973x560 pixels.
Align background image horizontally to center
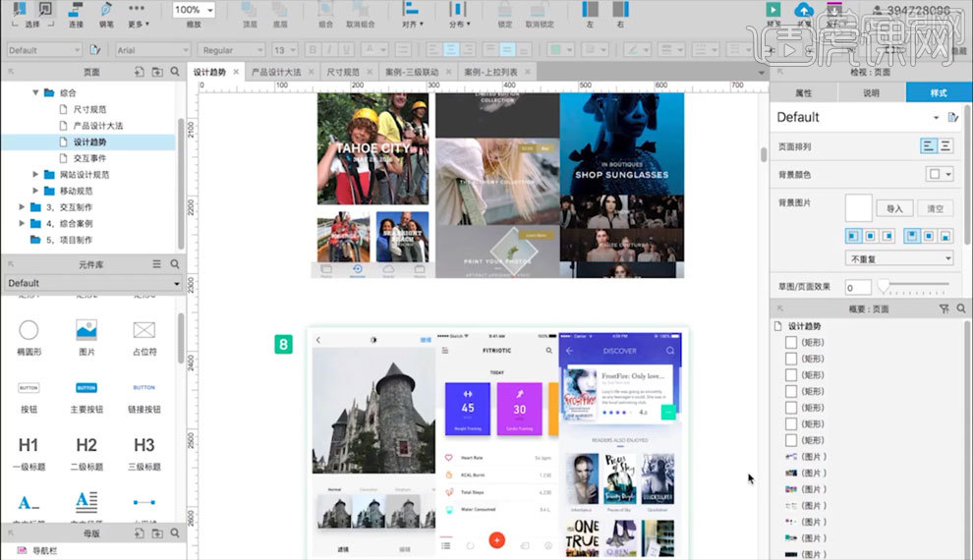tap(871, 236)
